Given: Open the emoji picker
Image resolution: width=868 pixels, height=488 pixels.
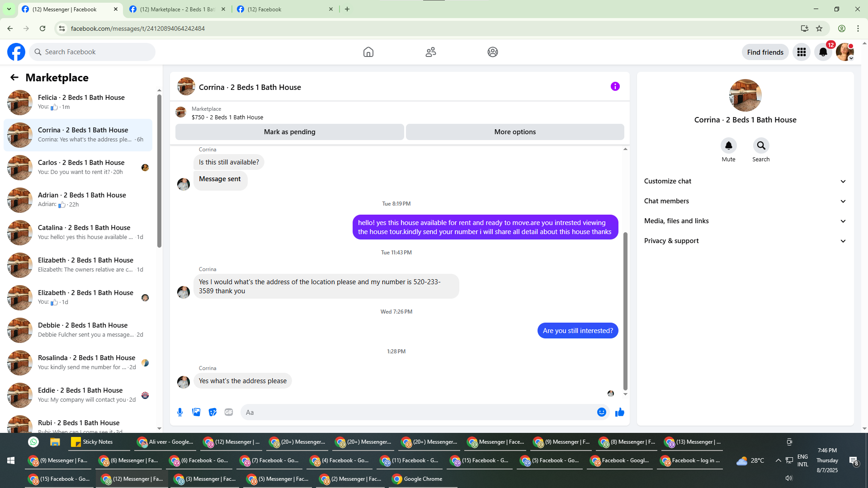Looking at the screenshot, I should click(x=601, y=412).
